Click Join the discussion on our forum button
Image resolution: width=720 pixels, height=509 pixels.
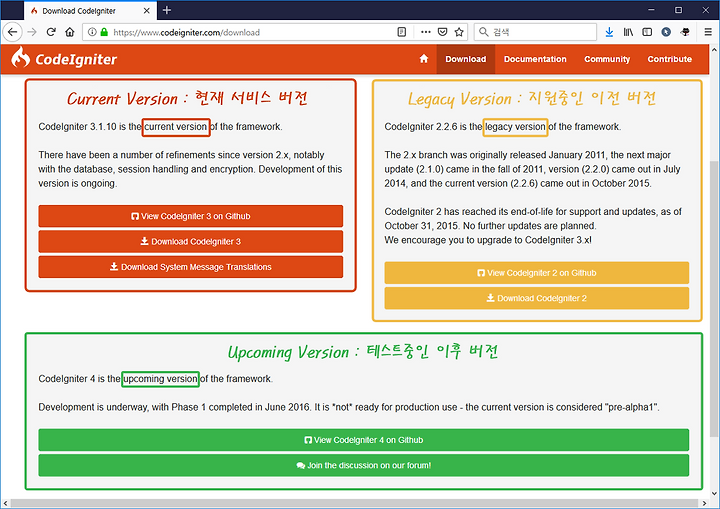tap(364, 465)
